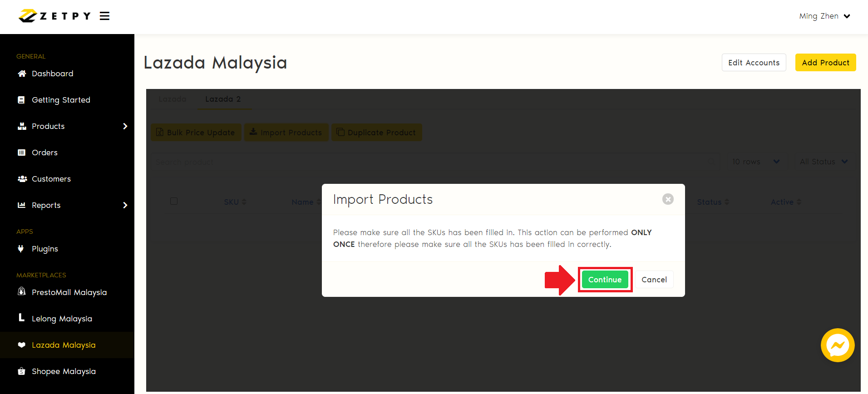Image resolution: width=868 pixels, height=394 pixels.
Task: Open the Ming Zhen user dropdown
Action: tap(824, 16)
